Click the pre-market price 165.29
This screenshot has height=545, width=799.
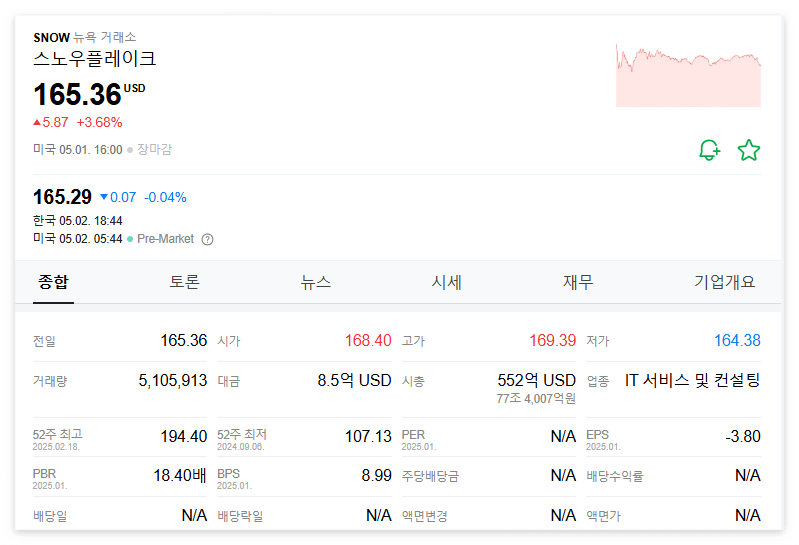(62, 197)
